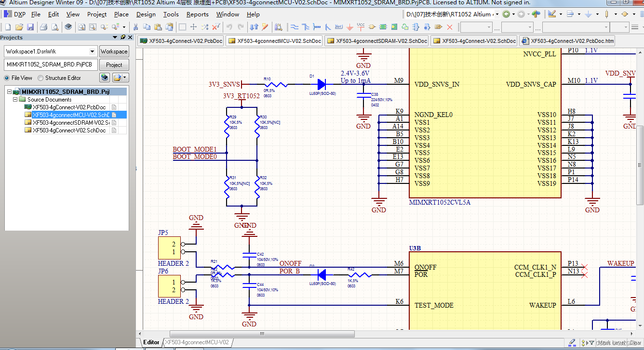Collapse the Source Documents folder
The width and height of the screenshot is (644, 350).
[x=15, y=99]
